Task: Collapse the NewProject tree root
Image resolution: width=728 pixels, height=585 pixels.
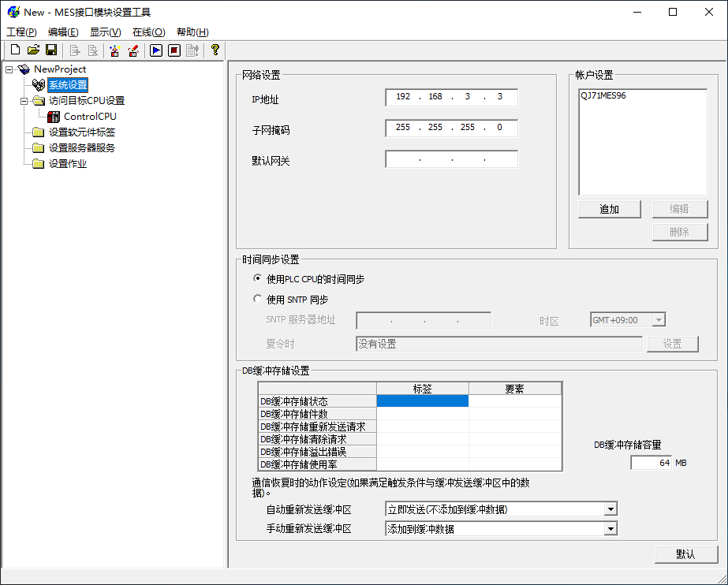Action: (x=9, y=69)
